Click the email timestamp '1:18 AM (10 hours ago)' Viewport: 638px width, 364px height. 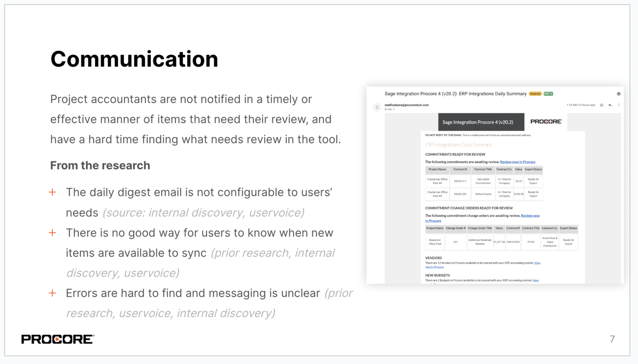coord(581,105)
